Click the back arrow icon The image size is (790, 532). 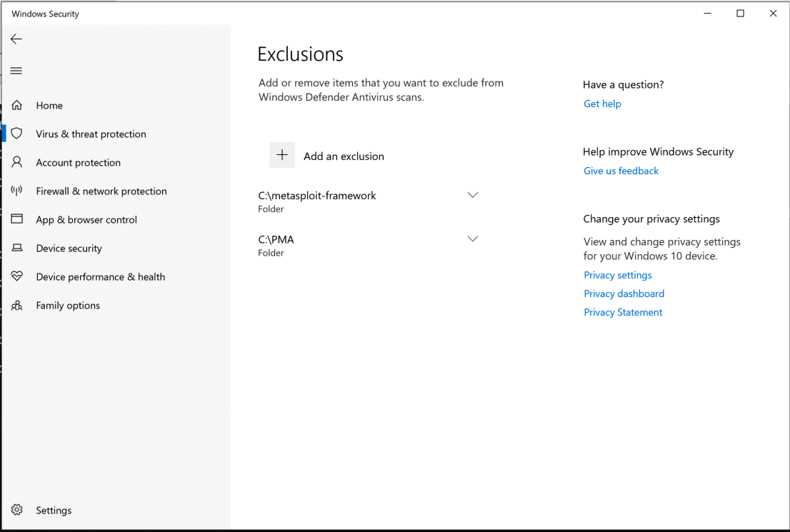pyautogui.click(x=16, y=39)
